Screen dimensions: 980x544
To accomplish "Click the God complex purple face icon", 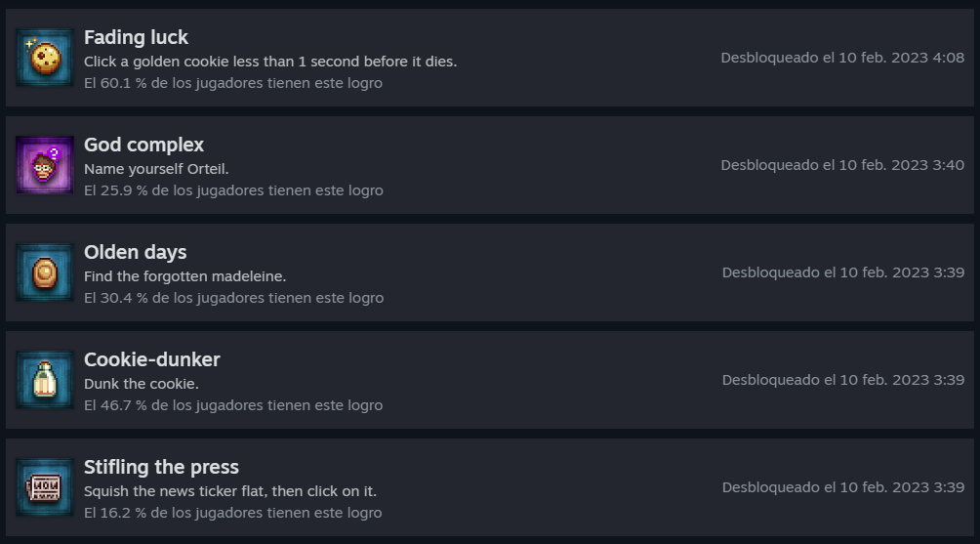I will (45, 165).
